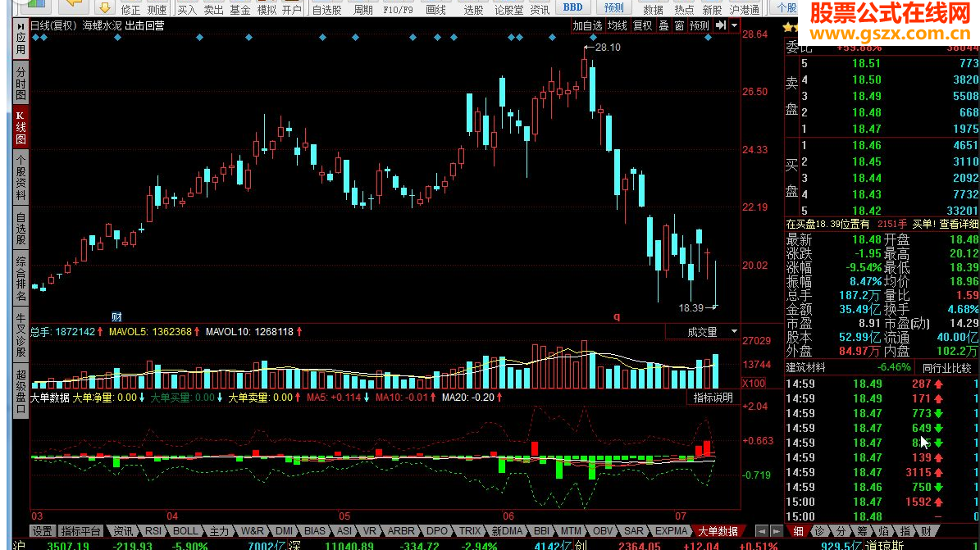Click the 开户 account opening item
980x550 pixels.
pyautogui.click(x=292, y=9)
